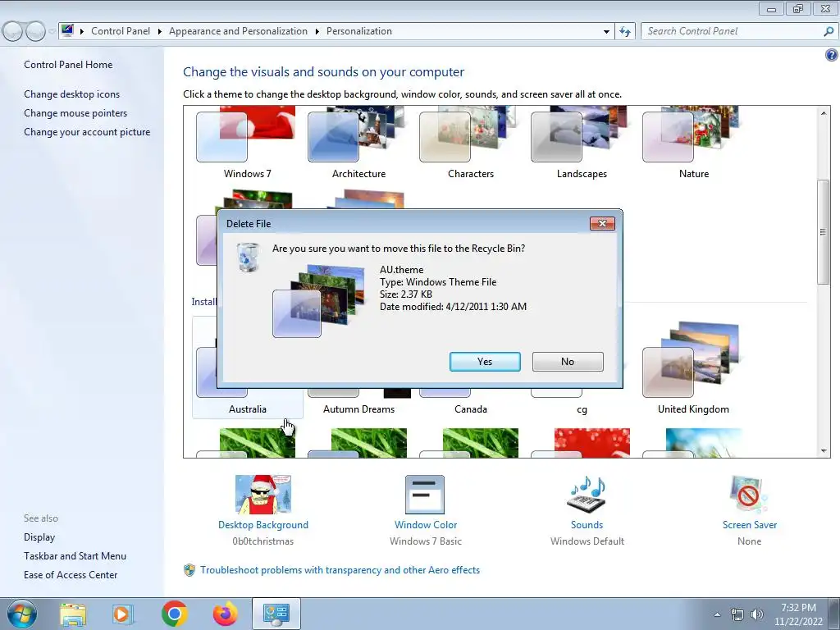
Task: Open the Windows Start menu
Action: [22, 614]
